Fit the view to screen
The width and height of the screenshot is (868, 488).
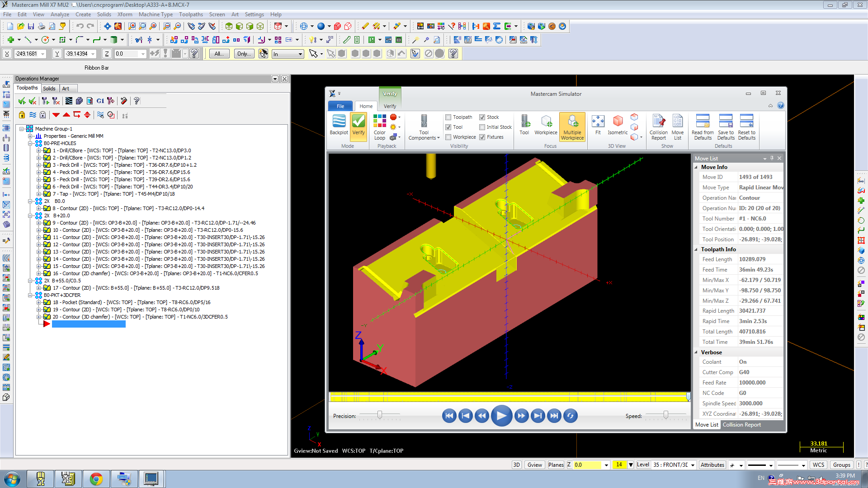(598, 125)
